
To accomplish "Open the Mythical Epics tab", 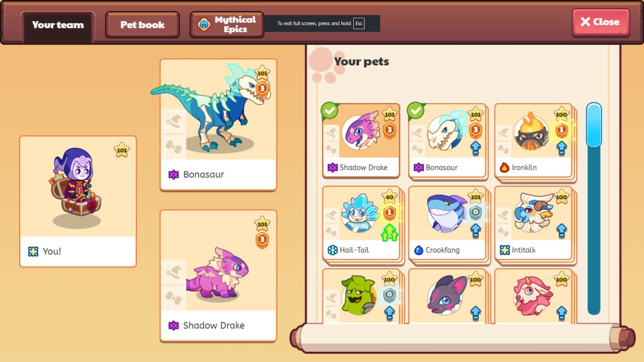I will pos(227,25).
